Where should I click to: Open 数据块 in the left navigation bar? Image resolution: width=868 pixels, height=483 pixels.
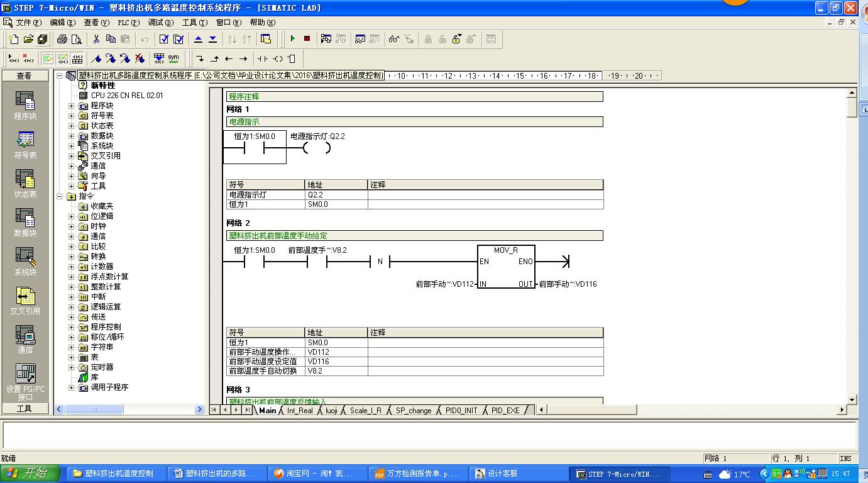(x=26, y=222)
